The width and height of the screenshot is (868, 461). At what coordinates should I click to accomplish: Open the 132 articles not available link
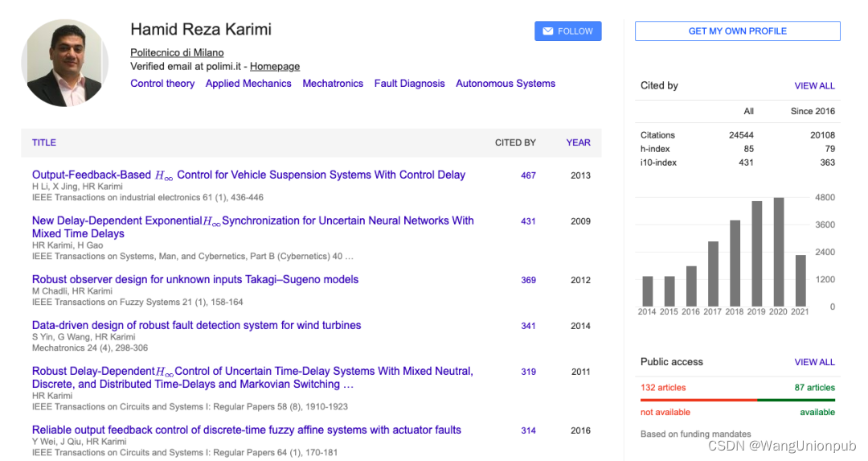point(663,388)
